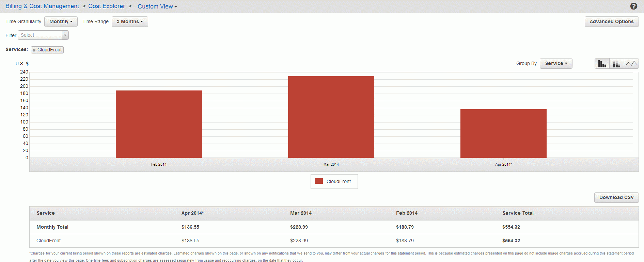Switch to the line chart view
This screenshot has height=262, width=644.
tap(631, 64)
